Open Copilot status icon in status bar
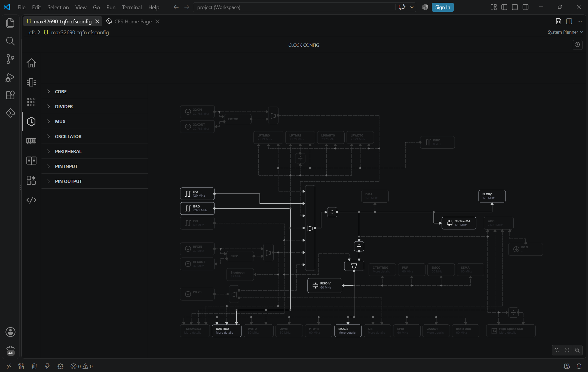The height and width of the screenshot is (372, 588). [x=567, y=366]
